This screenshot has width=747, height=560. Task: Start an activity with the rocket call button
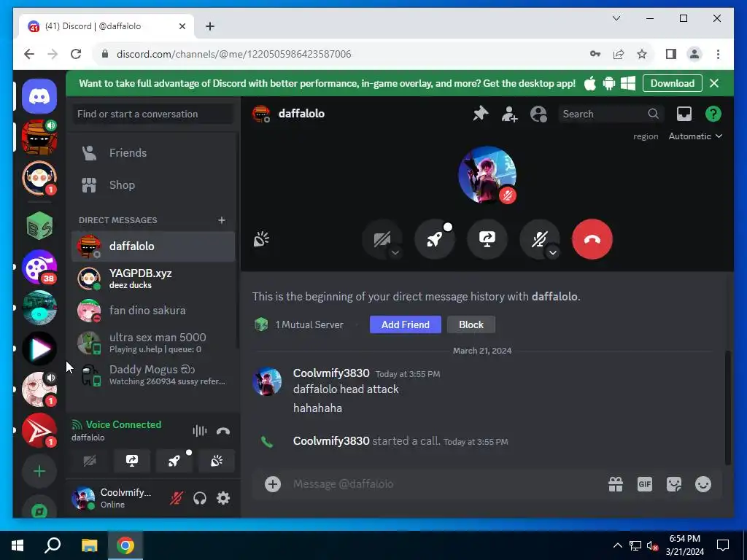pyautogui.click(x=435, y=239)
